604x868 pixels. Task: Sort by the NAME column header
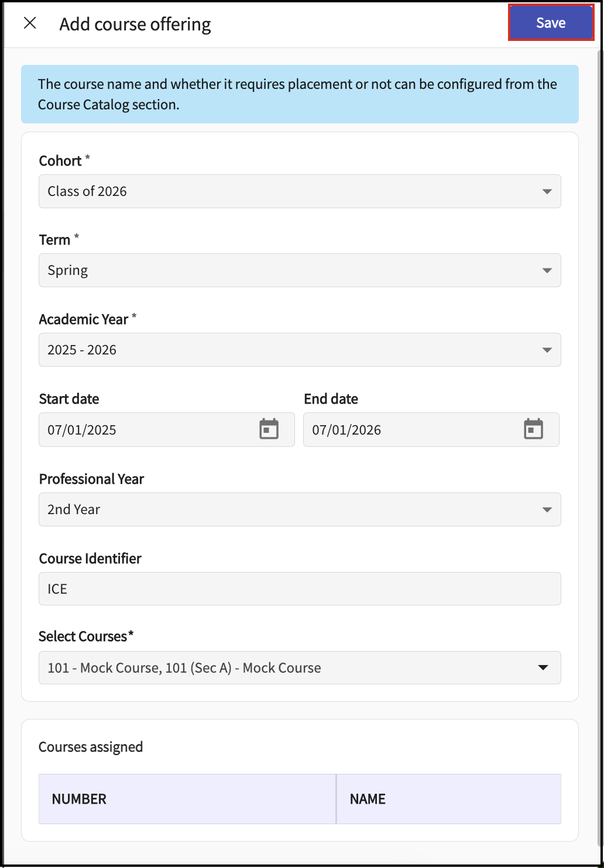(368, 799)
